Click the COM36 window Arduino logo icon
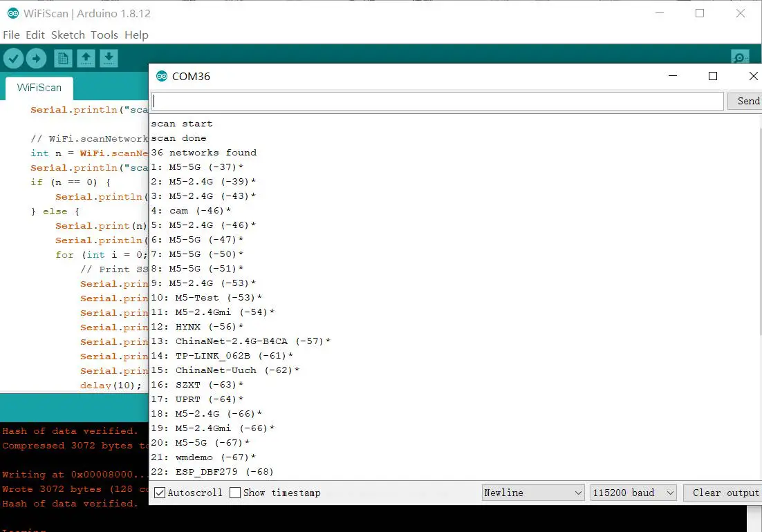Viewport: 762px width, 532px height. coord(162,76)
